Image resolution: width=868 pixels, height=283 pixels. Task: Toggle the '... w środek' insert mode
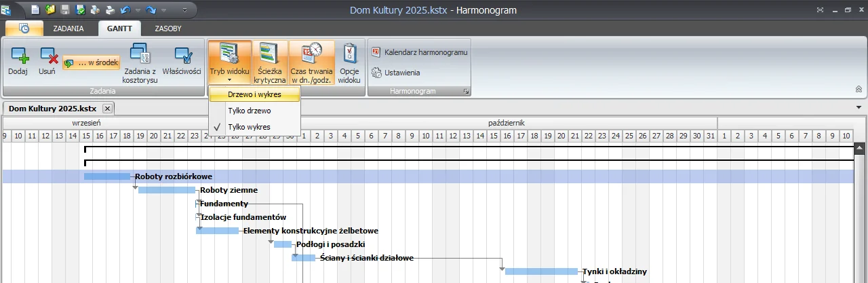tap(92, 63)
